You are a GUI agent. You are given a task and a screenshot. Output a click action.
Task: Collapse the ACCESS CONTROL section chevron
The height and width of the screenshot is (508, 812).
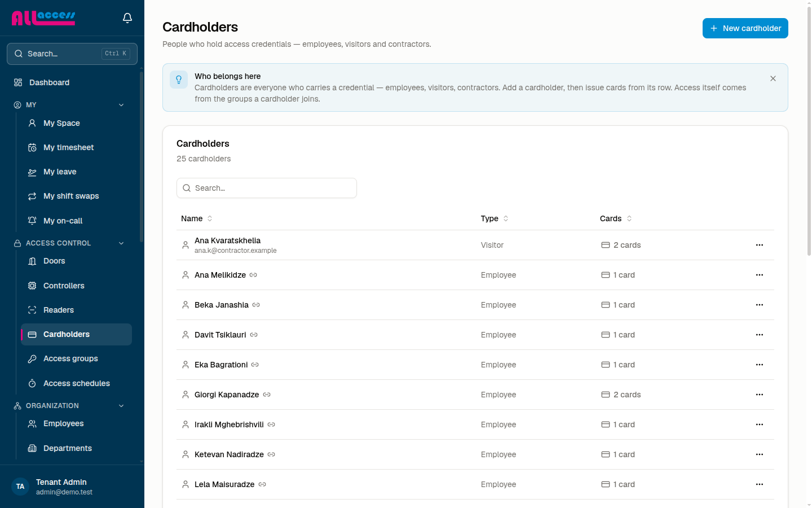point(121,243)
